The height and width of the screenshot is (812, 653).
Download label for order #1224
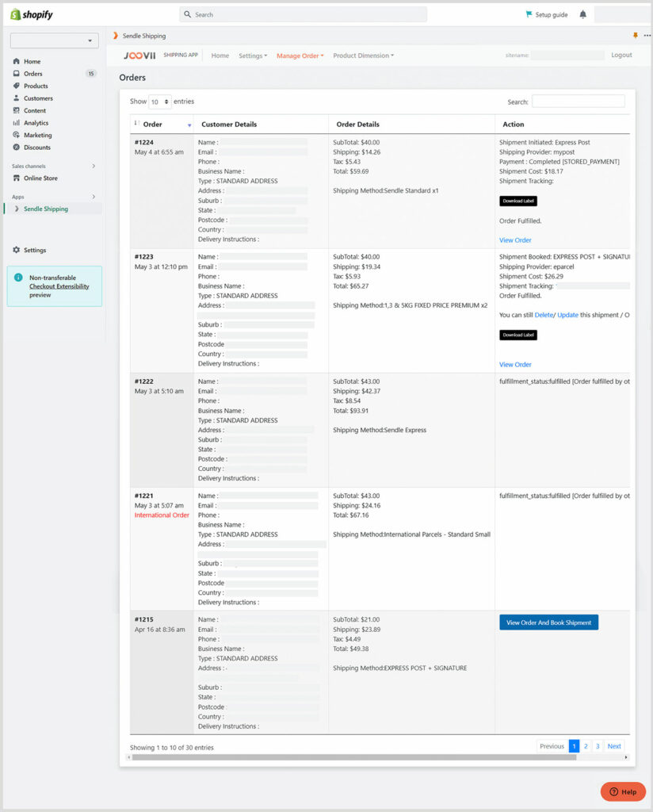[518, 201]
